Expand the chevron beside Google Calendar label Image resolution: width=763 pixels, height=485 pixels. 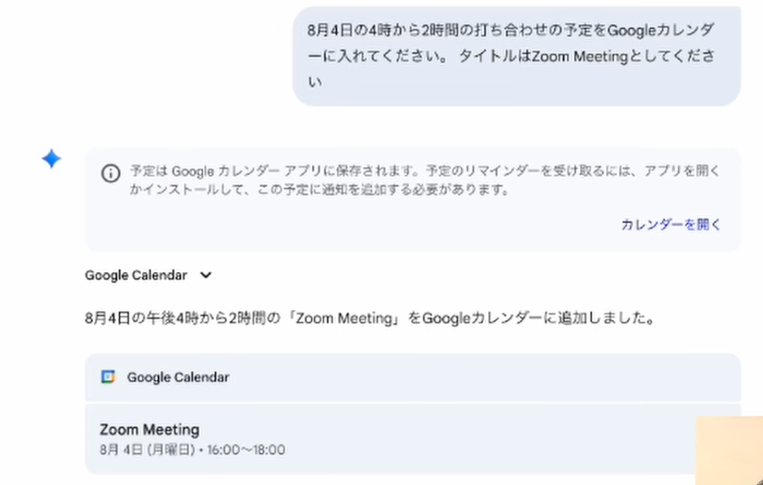[x=206, y=275]
